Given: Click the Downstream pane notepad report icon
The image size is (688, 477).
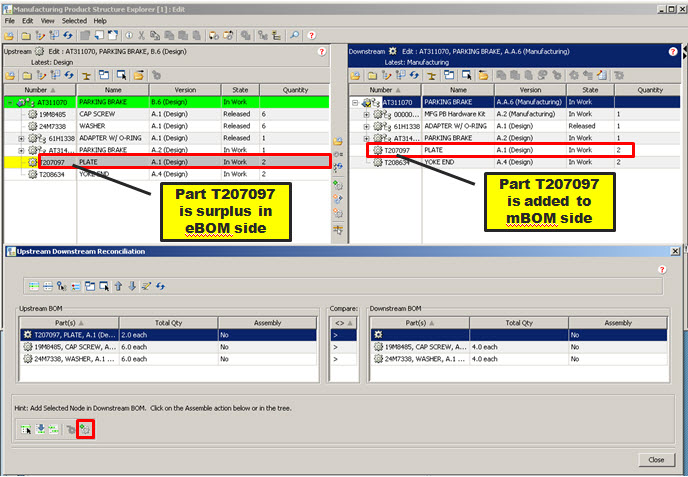Looking at the screenshot, I should 602,75.
